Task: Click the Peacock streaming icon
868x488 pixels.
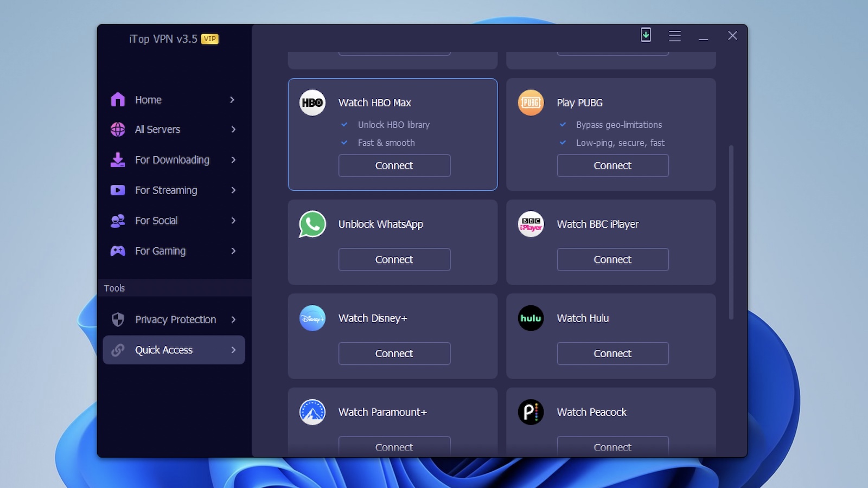Action: (x=530, y=412)
